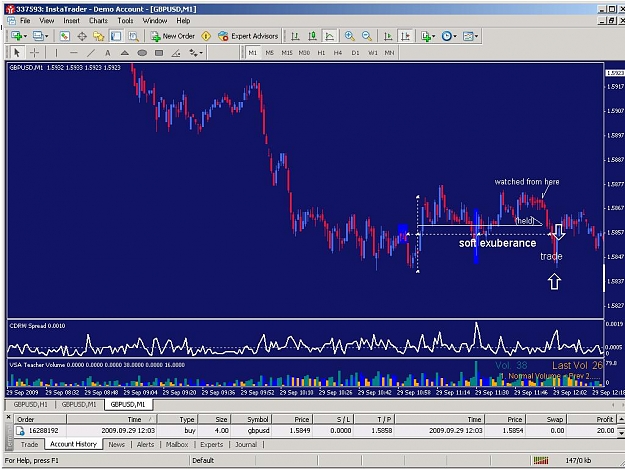Open the Insert menu
This screenshot has height=469, width=625.
click(71, 21)
